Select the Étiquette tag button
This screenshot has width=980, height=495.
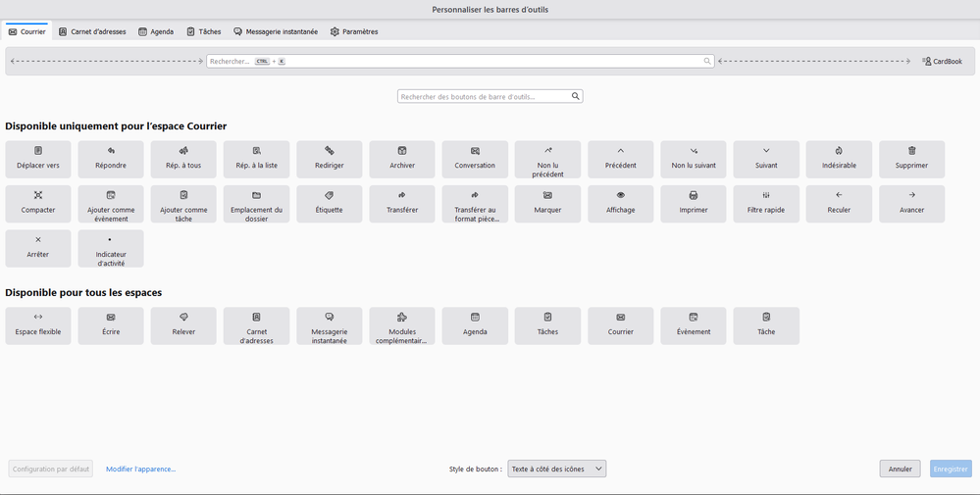(x=330, y=203)
